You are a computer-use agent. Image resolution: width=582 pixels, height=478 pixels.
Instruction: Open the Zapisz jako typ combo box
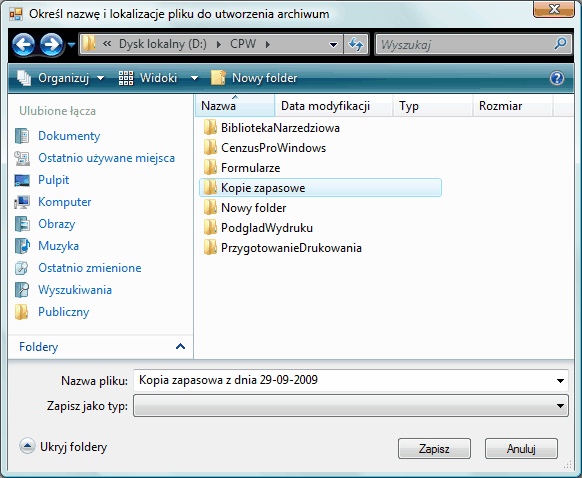pyautogui.click(x=351, y=406)
